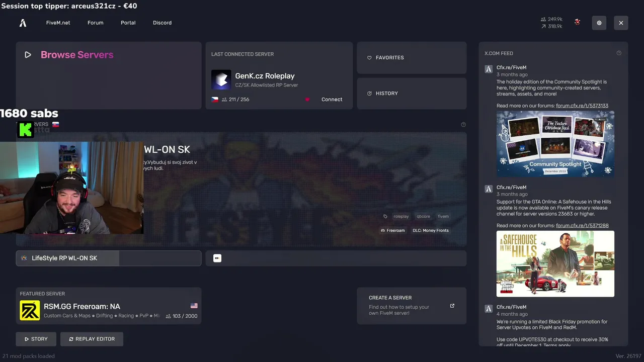
Task: Open the forum.cfx.re/t/5373133 link
Action: click(x=582, y=106)
